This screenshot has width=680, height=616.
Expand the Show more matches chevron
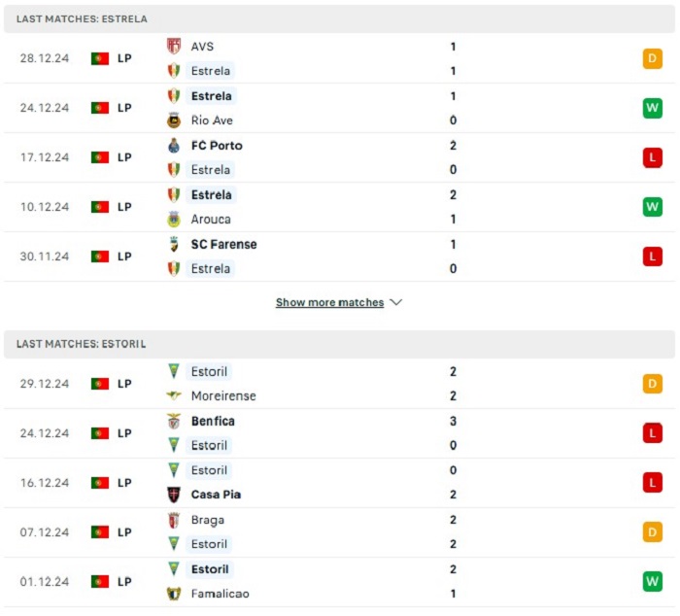coord(396,302)
